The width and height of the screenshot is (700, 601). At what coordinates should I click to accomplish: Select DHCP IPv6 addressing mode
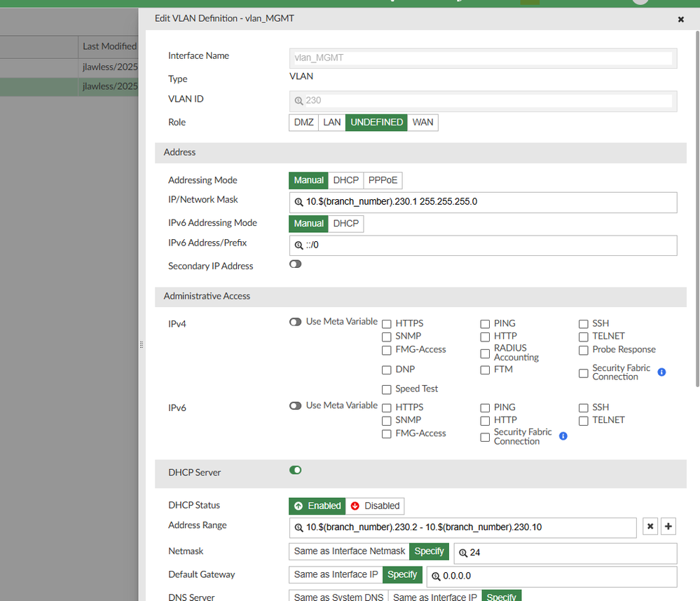tap(346, 224)
